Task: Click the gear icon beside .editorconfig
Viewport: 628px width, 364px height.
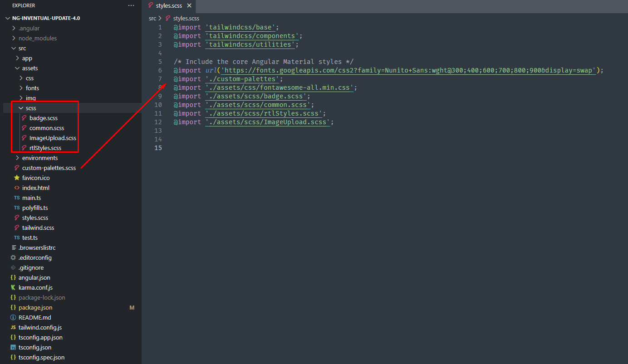Action: click(x=14, y=257)
